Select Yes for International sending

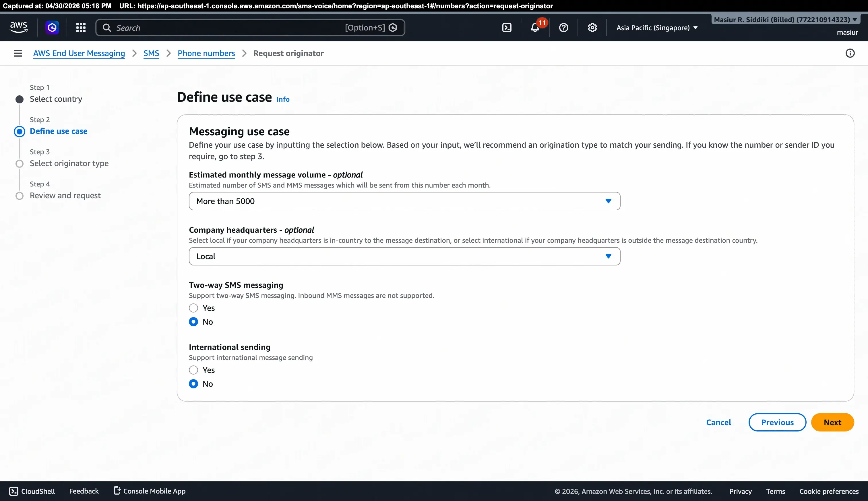pyautogui.click(x=193, y=370)
